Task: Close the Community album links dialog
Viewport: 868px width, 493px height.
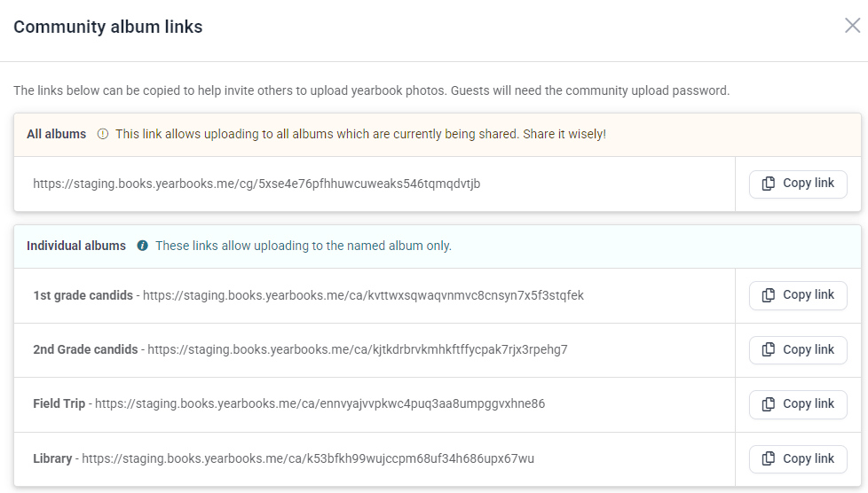Action: (x=852, y=26)
